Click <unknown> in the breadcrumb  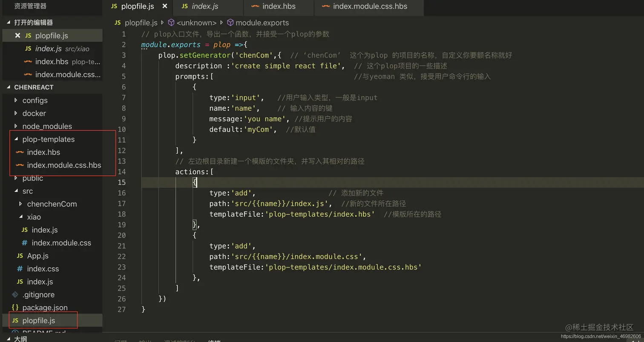click(196, 23)
